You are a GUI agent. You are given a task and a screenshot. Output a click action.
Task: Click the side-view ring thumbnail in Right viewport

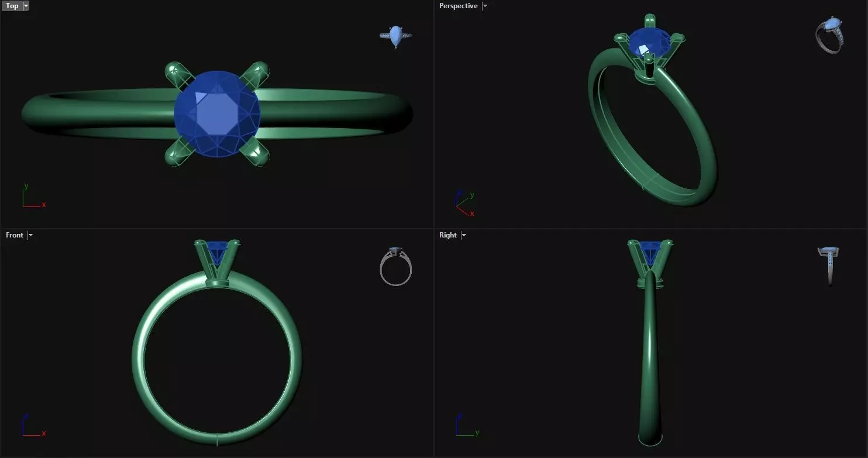[829, 266]
